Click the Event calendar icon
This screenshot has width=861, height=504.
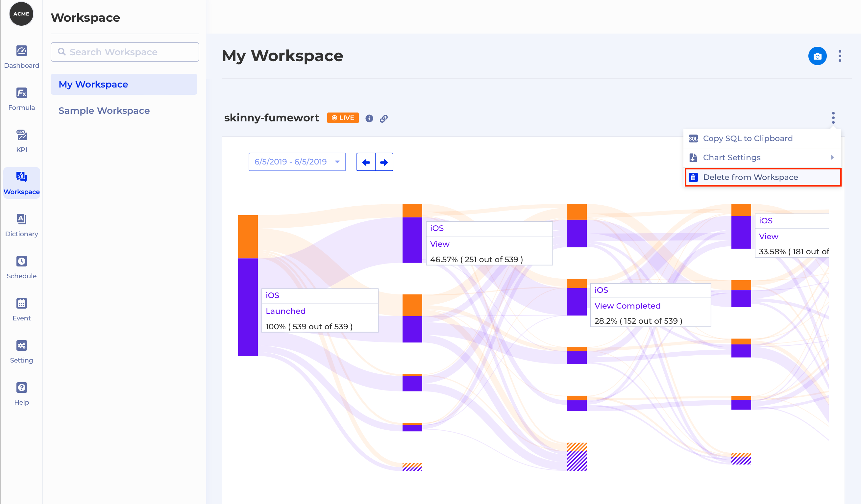tap(21, 303)
